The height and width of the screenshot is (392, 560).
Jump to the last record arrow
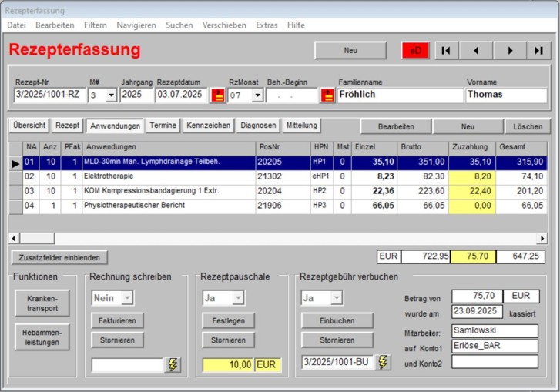[x=538, y=51]
